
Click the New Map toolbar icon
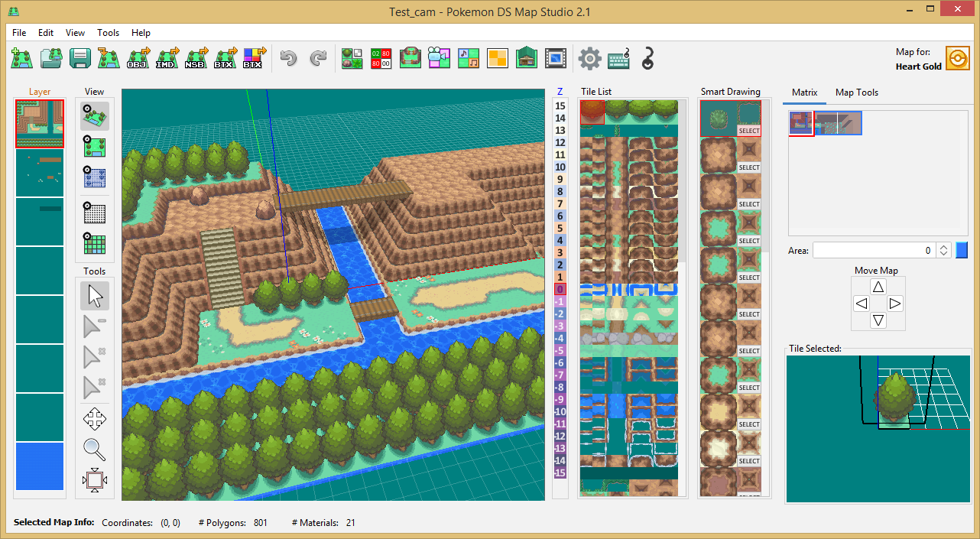(x=22, y=58)
